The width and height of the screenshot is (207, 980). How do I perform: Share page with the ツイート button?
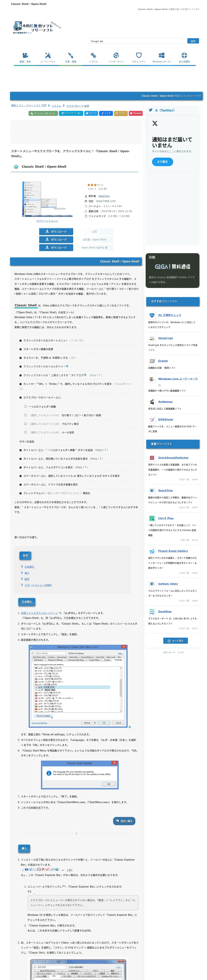click(x=91, y=113)
